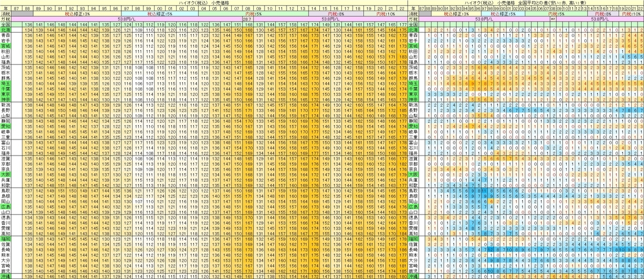Select the 北海 row label in price table
Viewport: 644px width, 279px height.
click(6, 30)
